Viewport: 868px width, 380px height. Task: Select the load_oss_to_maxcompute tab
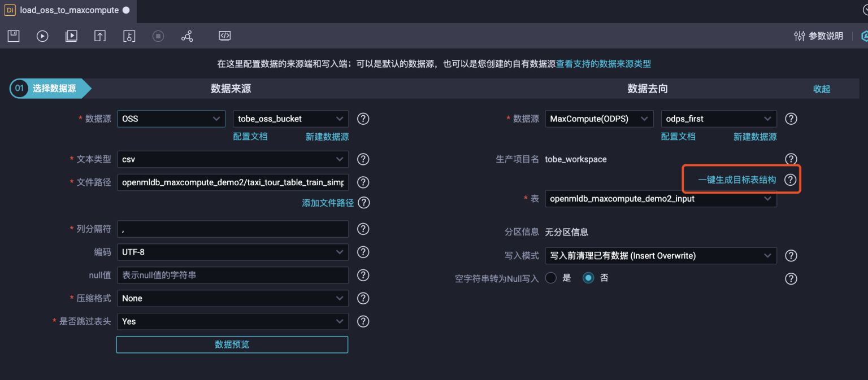click(x=68, y=10)
